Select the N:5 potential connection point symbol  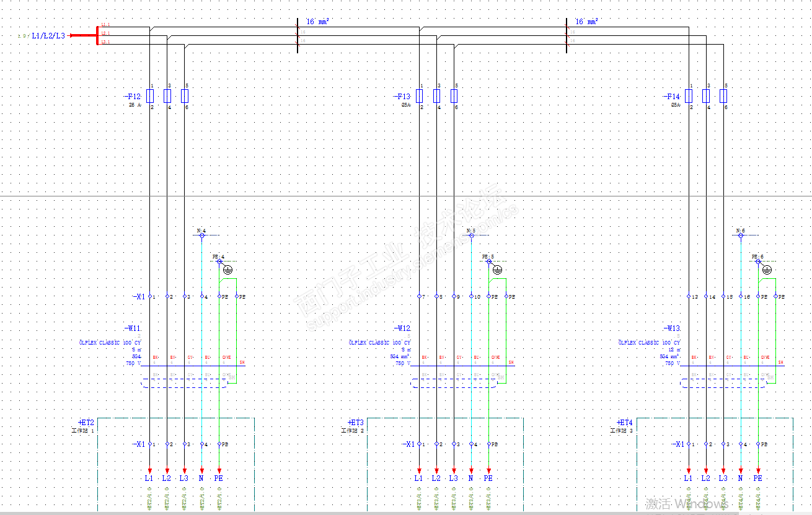click(x=471, y=235)
